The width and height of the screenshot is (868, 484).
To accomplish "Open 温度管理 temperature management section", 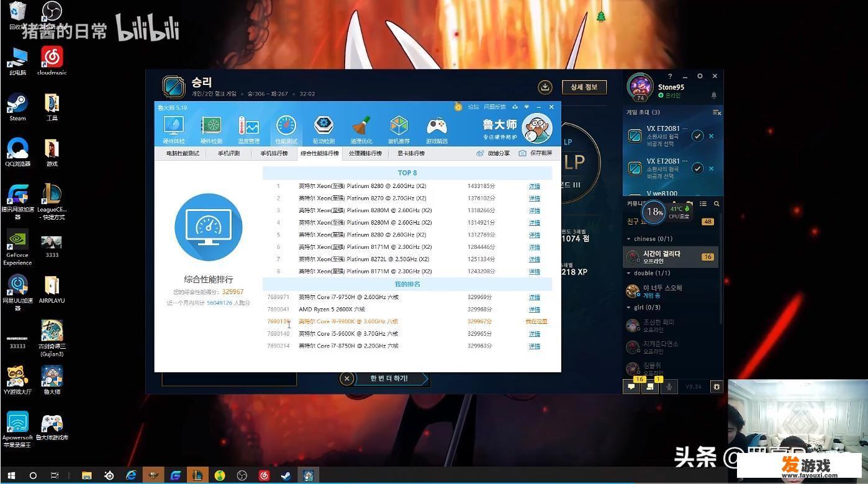I will point(248,130).
